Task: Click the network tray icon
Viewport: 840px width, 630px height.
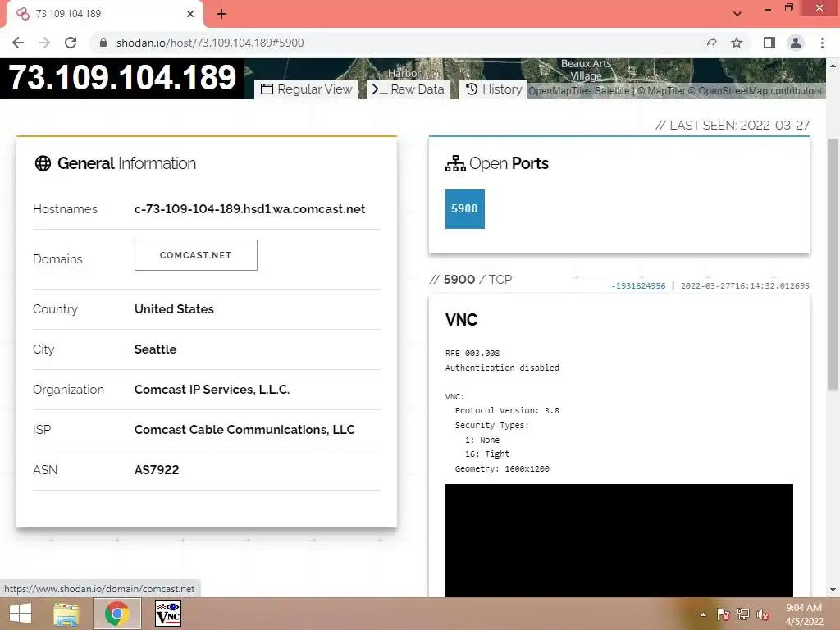Action: (742, 614)
